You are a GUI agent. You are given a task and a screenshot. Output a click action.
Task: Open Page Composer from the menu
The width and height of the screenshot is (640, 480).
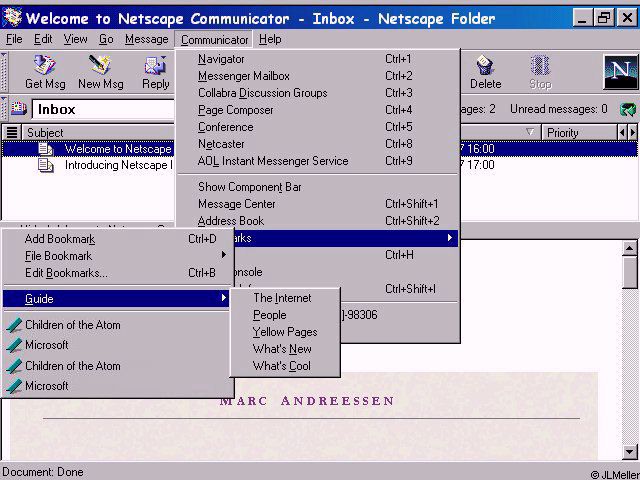[318, 110]
